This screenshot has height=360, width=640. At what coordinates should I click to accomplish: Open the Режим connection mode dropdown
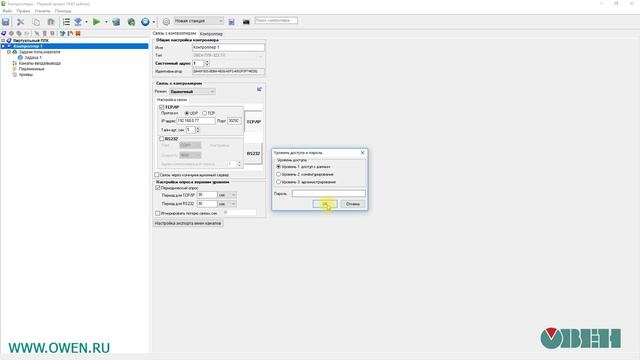coord(192,91)
